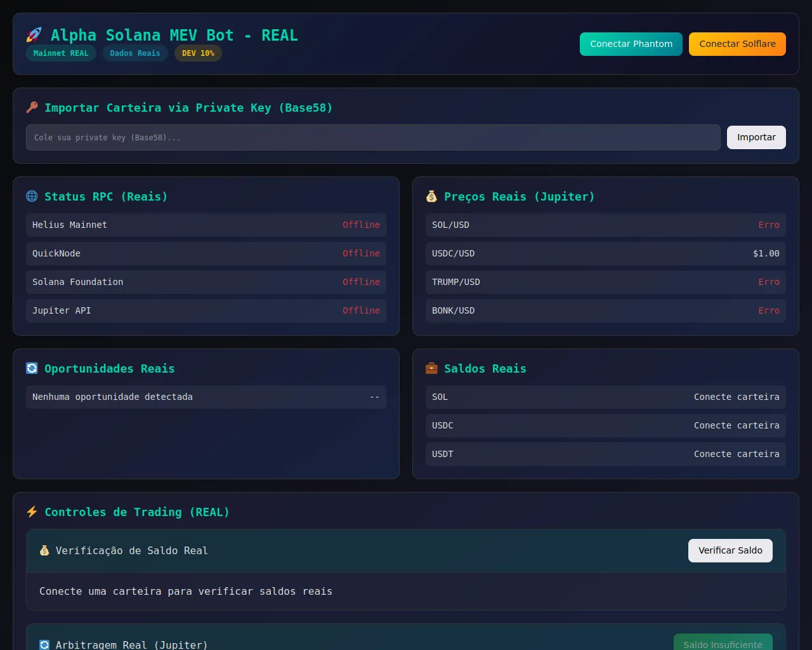Select the USDT balance row label

[x=442, y=454]
